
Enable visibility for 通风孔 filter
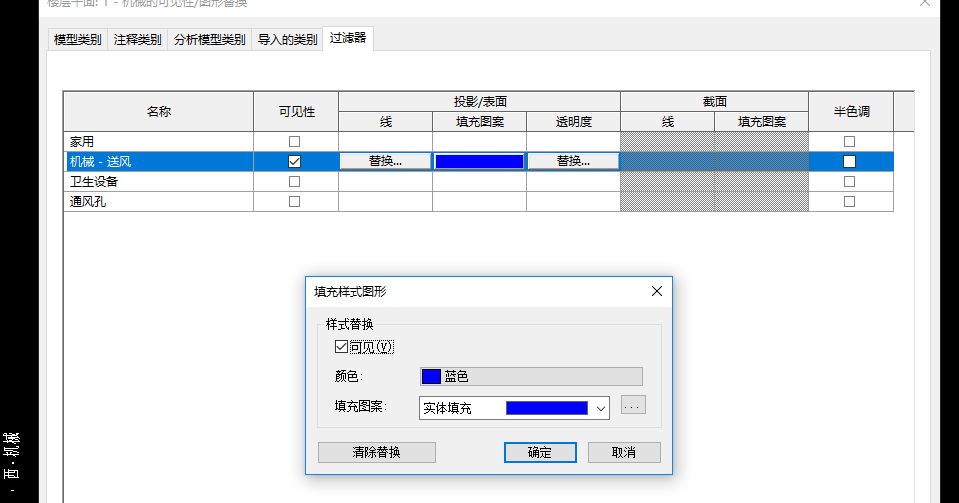(294, 201)
